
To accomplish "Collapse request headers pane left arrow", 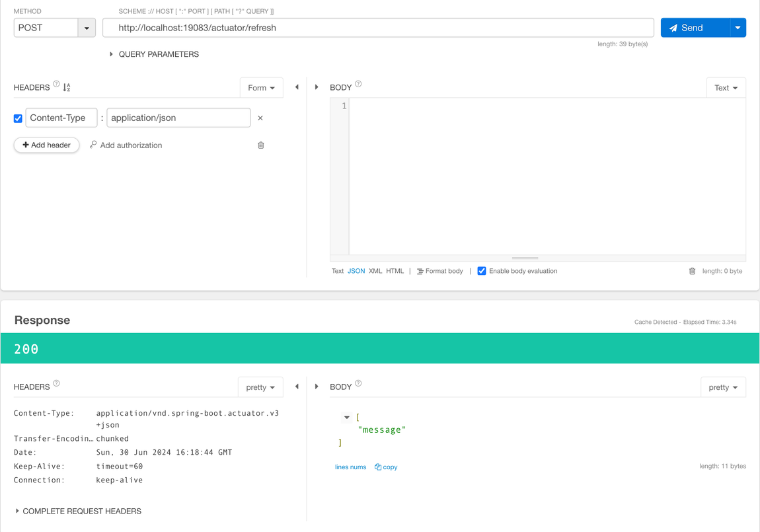I will (x=297, y=87).
